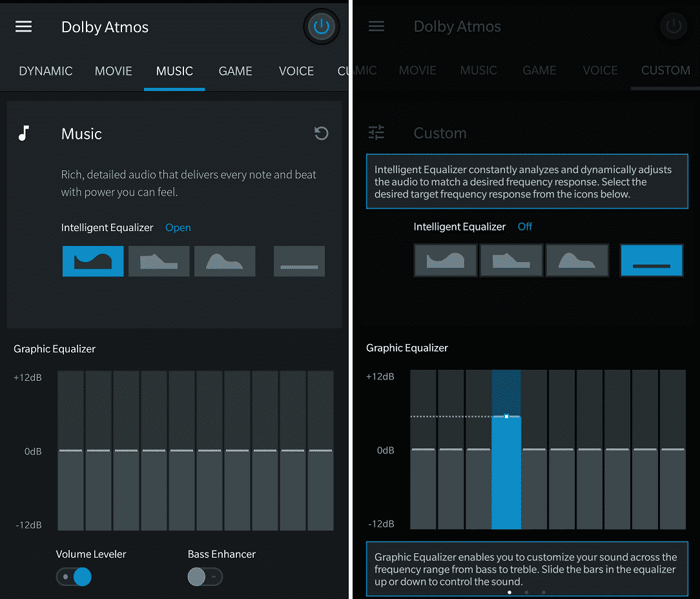Screen dimensions: 700x599
Task: Toggle the Dolby Atmos power button
Action: [x=321, y=26]
